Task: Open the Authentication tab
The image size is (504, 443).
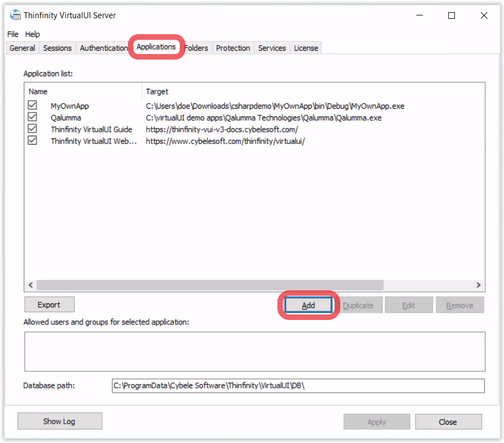Action: click(104, 48)
